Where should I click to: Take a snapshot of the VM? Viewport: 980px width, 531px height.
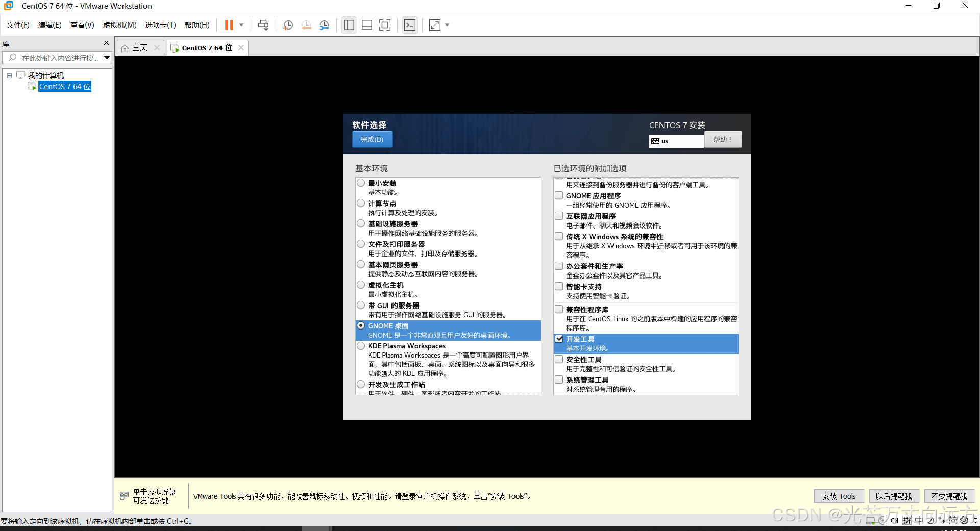[x=288, y=25]
